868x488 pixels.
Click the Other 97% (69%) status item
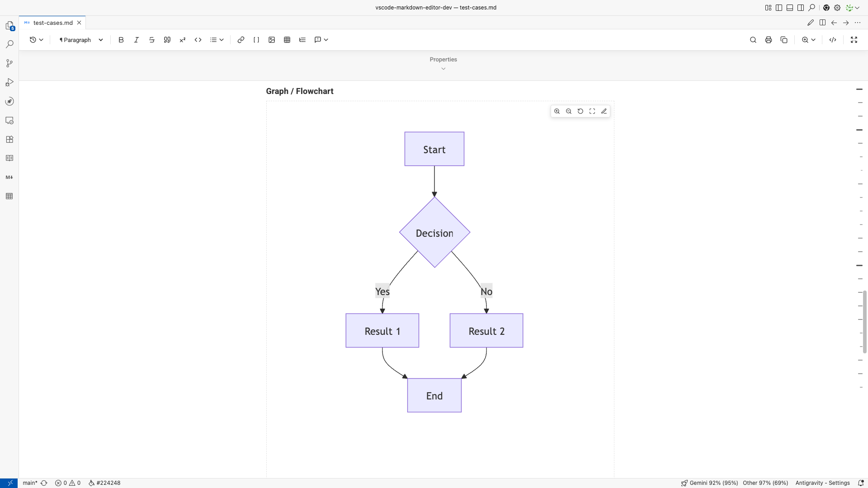[x=765, y=483]
